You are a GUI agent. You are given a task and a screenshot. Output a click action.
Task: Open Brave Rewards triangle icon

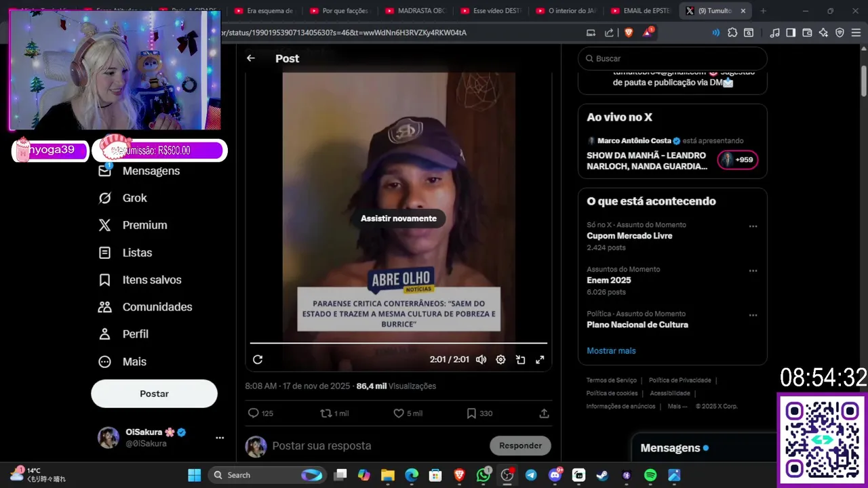click(x=647, y=33)
